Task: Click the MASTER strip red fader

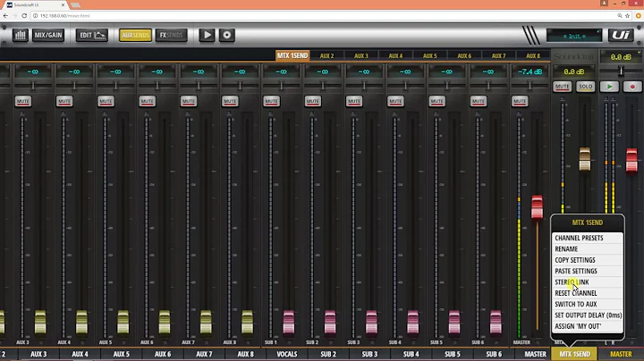Action: 537,206
